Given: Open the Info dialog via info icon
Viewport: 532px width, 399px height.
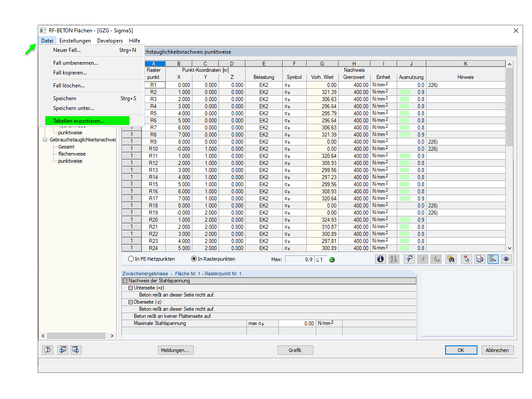Looking at the screenshot, I should pyautogui.click(x=380, y=259).
